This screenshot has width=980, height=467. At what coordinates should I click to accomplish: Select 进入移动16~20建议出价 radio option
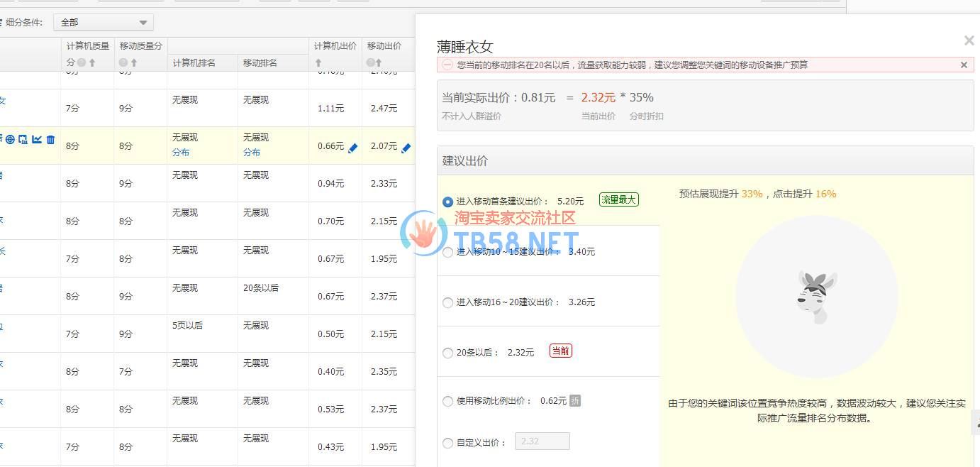[447, 302]
